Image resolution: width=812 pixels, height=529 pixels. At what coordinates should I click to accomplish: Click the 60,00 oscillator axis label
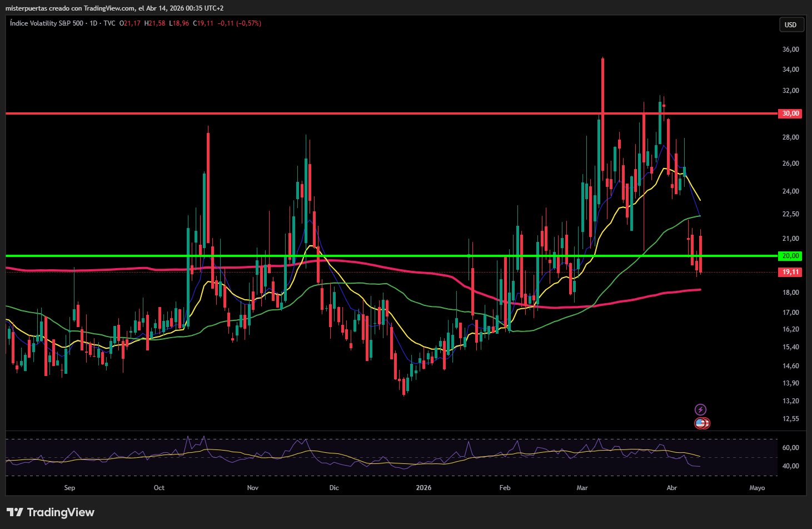click(x=790, y=448)
